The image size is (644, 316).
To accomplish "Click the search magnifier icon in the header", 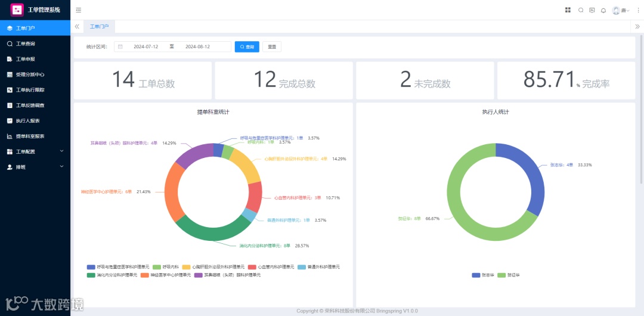I will pyautogui.click(x=581, y=10).
